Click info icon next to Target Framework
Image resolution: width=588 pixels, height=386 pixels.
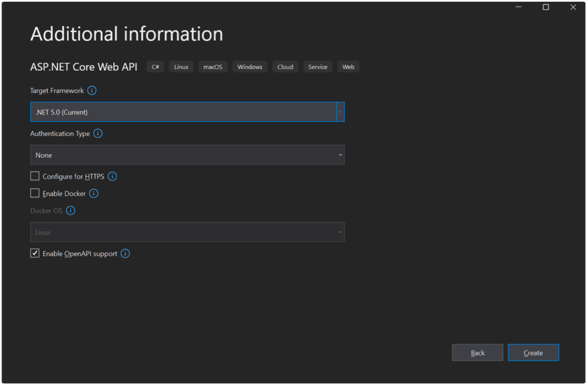(x=92, y=91)
